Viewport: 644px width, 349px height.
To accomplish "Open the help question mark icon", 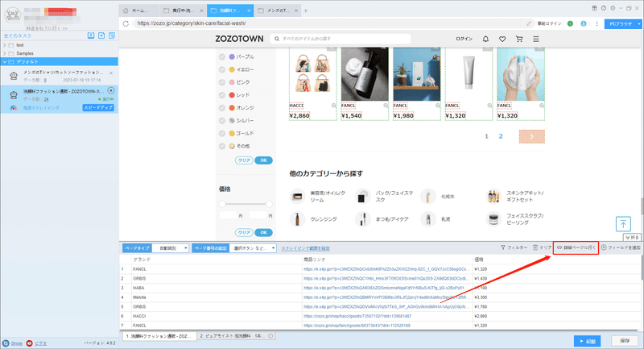I will pos(603,8).
